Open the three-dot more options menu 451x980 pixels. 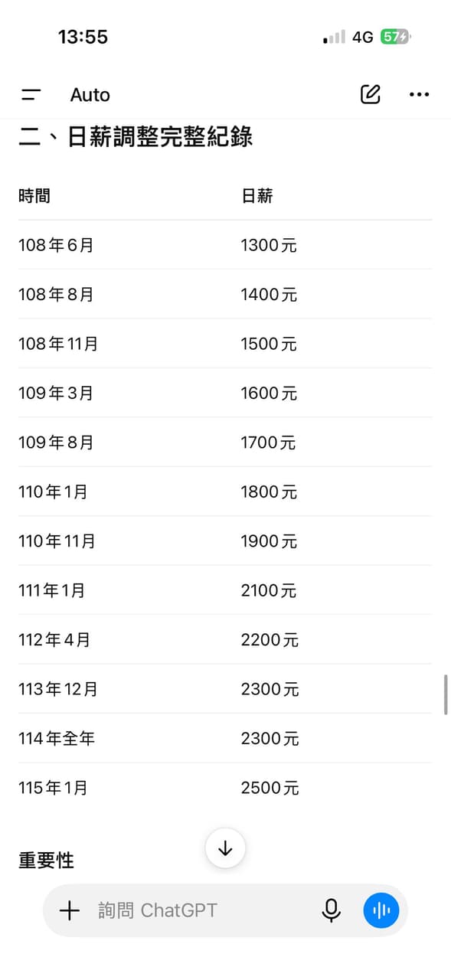click(x=419, y=94)
